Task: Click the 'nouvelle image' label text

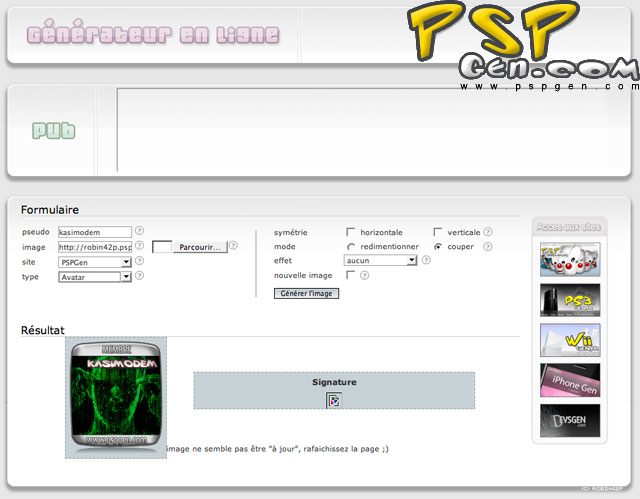Action: point(303,275)
